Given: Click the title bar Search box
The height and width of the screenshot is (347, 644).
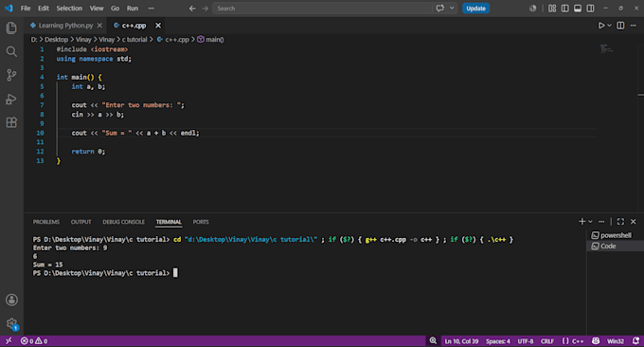Looking at the screenshot, I should coord(322,9).
